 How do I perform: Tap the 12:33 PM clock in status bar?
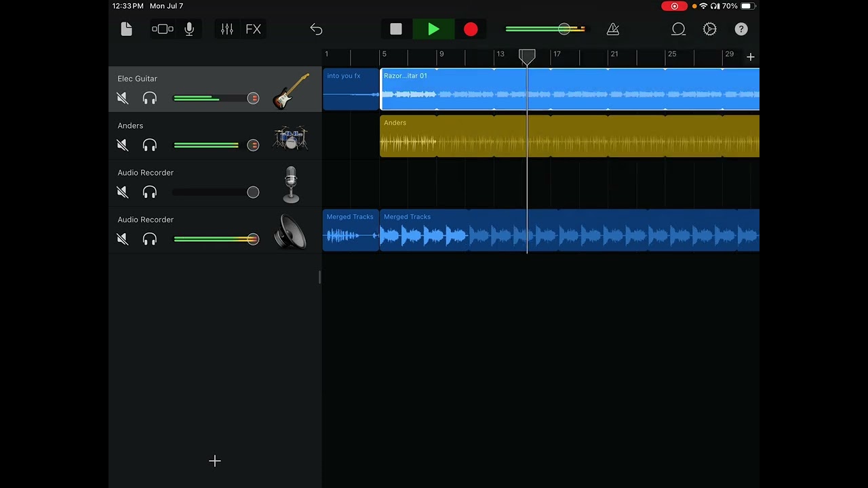tap(127, 6)
